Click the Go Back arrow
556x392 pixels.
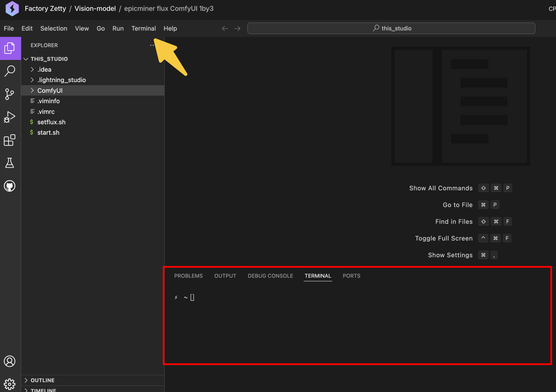(x=225, y=28)
